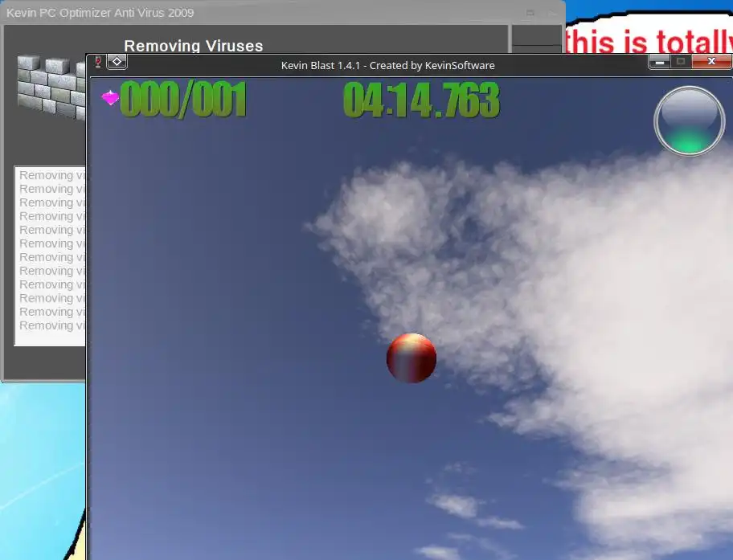Maximize the Kevin PC Optimizer window

pyautogui.click(x=530, y=13)
